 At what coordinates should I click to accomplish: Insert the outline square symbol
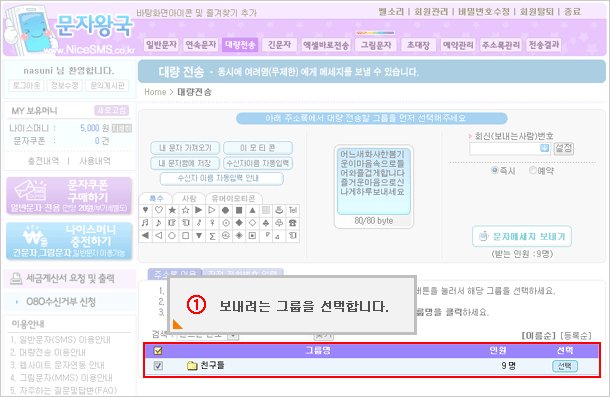point(186,235)
